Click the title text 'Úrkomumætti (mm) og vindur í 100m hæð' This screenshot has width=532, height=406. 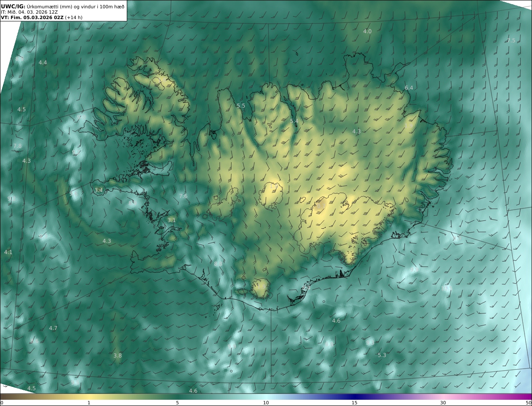click(x=75, y=6)
